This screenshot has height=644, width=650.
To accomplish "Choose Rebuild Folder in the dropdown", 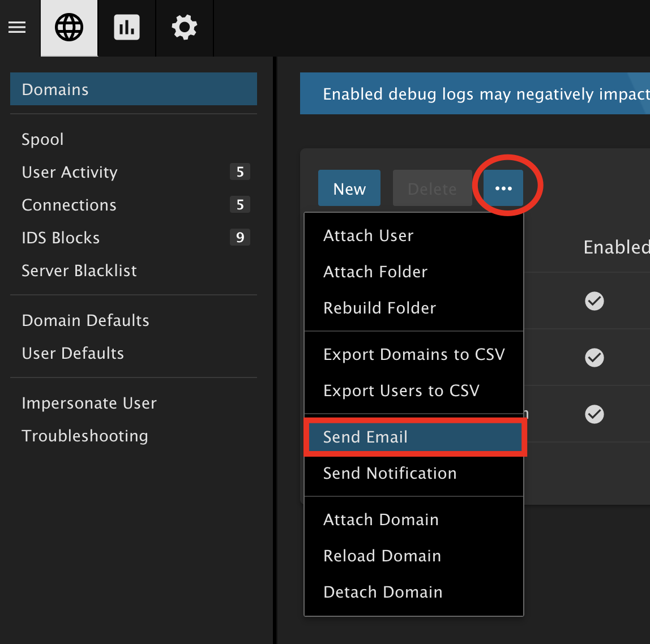I will (x=379, y=308).
